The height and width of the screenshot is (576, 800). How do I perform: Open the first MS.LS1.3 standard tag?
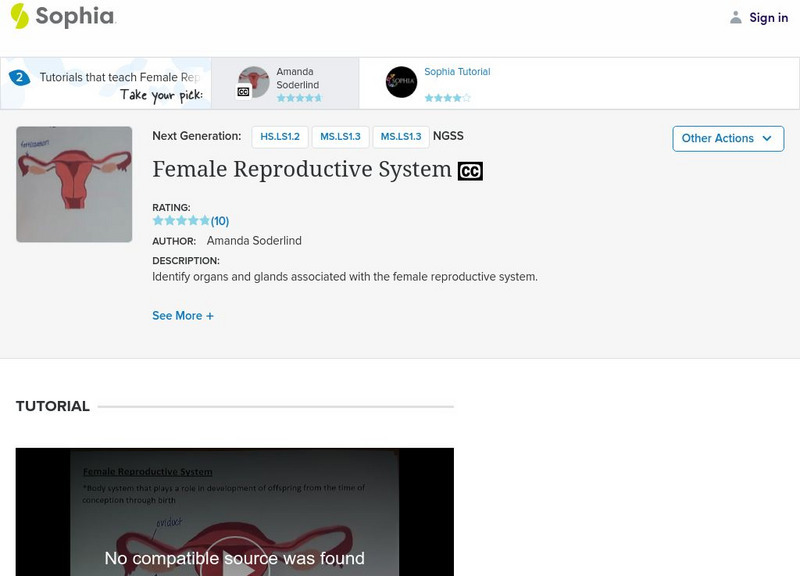point(340,137)
